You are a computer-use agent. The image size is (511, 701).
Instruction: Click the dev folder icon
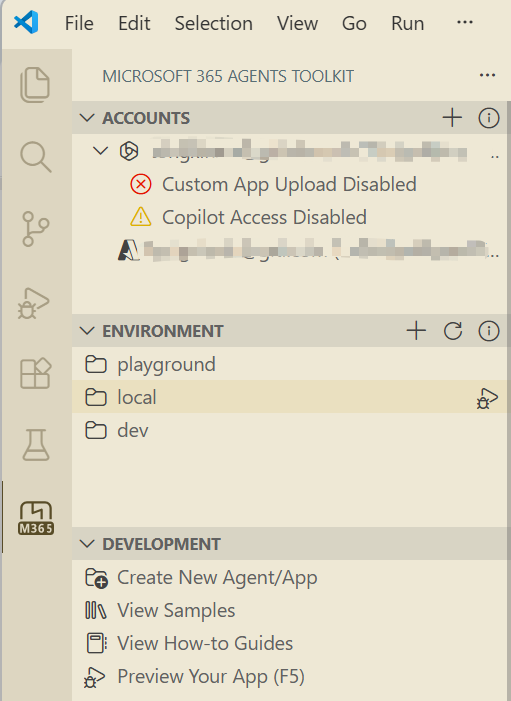point(96,431)
